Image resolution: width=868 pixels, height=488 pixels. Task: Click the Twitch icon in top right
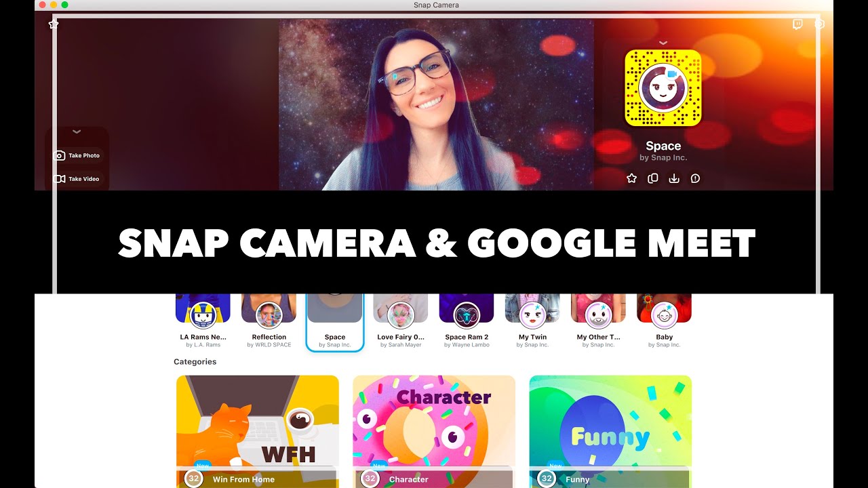click(x=798, y=24)
